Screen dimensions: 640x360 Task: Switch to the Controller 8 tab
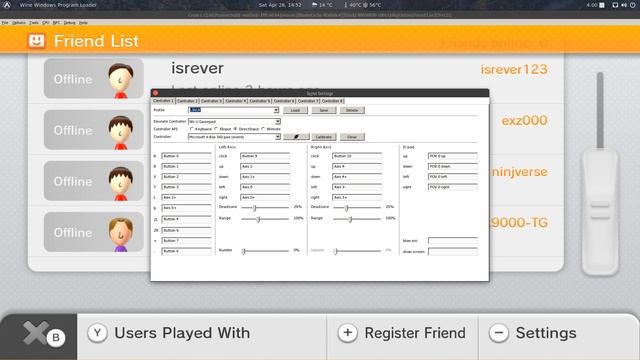coord(332,101)
